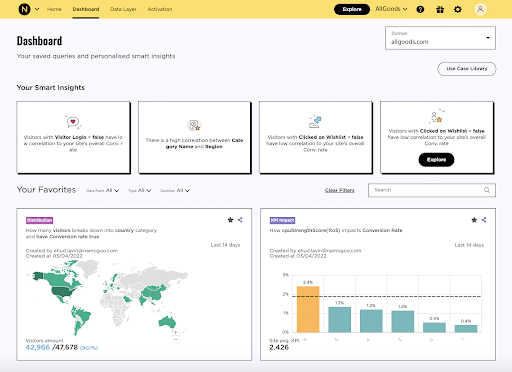Open the third card about Clicked on Wishlist
512x372 pixels.
click(315, 137)
